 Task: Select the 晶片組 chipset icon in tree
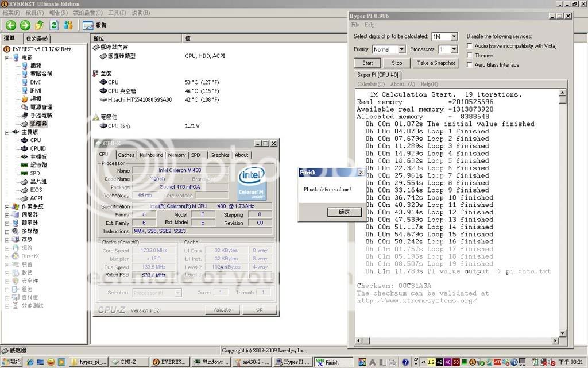pyautogui.click(x=24, y=181)
